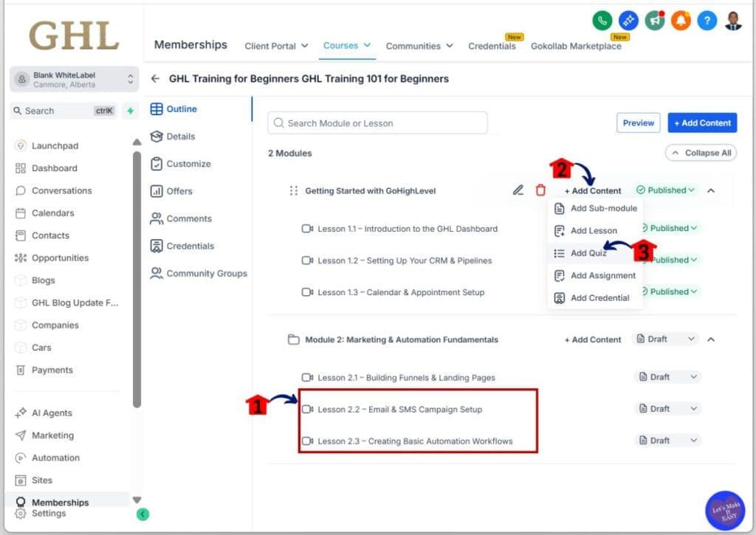Click the Preview button

(638, 122)
